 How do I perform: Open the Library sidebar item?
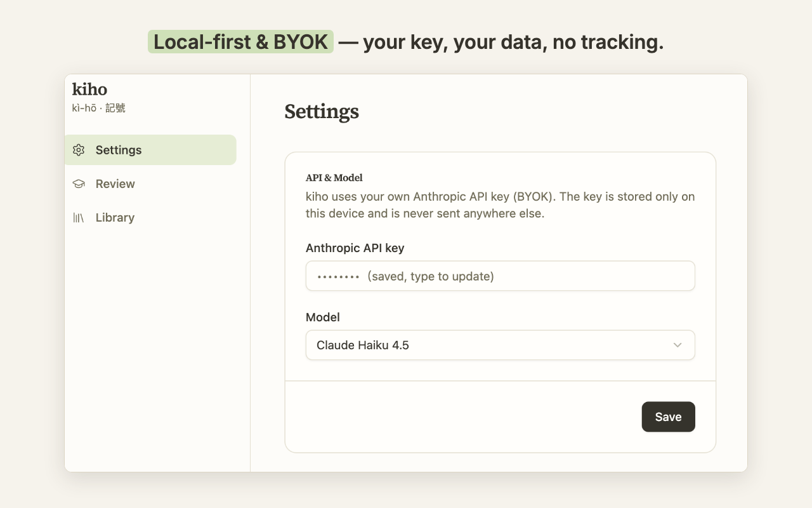(x=150, y=217)
